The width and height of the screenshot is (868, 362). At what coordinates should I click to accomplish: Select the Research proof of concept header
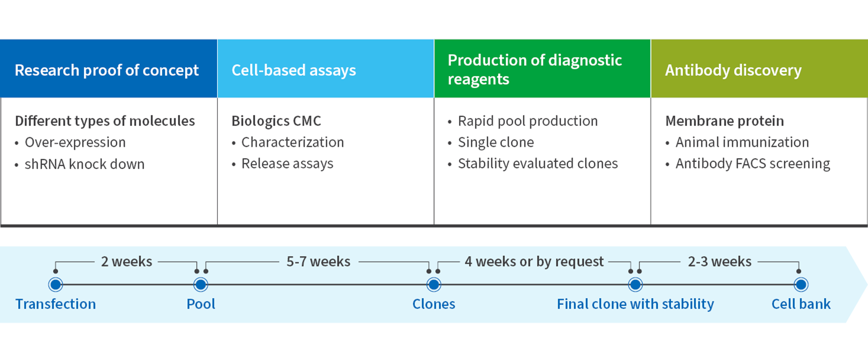(107, 70)
